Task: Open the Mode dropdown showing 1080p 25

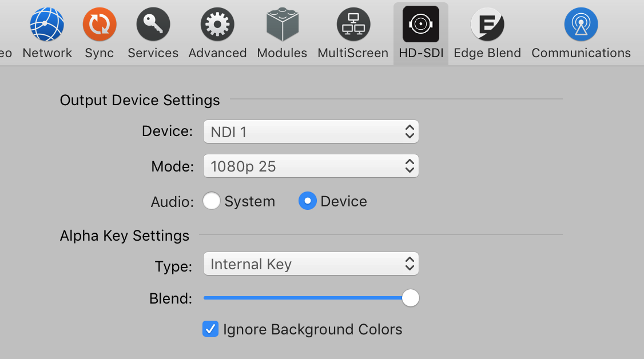Action: (x=311, y=166)
